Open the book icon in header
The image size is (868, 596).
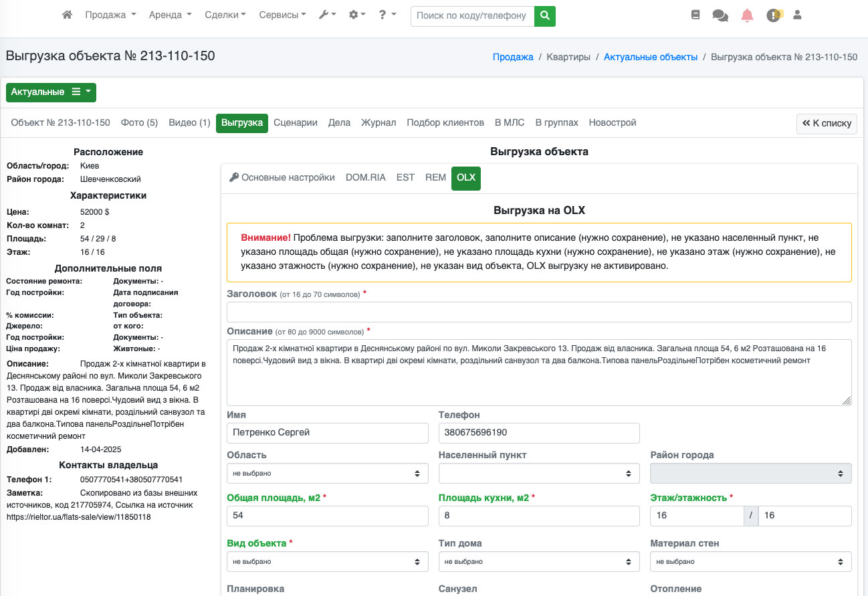[x=695, y=15]
